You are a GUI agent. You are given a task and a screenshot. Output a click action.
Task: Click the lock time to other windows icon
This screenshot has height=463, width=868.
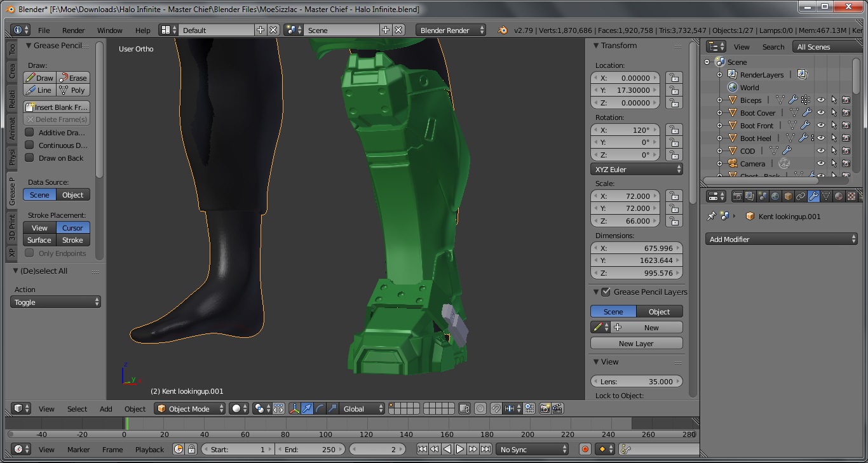point(191,449)
